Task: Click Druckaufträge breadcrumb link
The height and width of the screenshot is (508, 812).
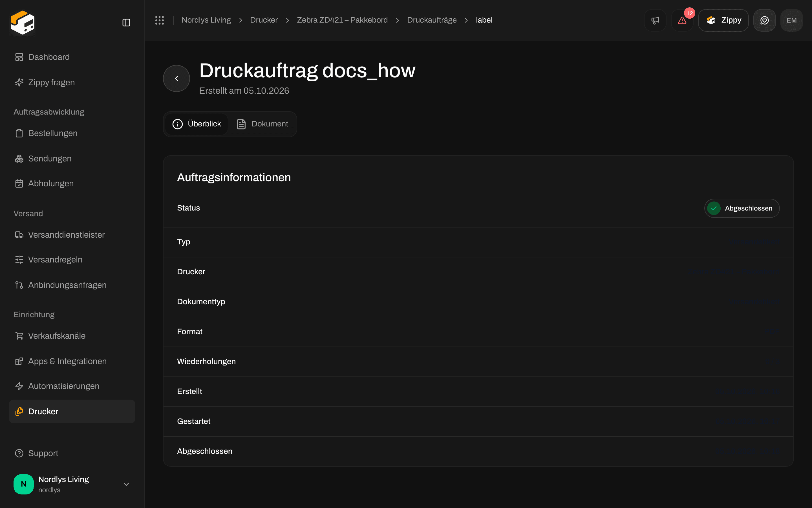Action: pyautogui.click(x=432, y=20)
